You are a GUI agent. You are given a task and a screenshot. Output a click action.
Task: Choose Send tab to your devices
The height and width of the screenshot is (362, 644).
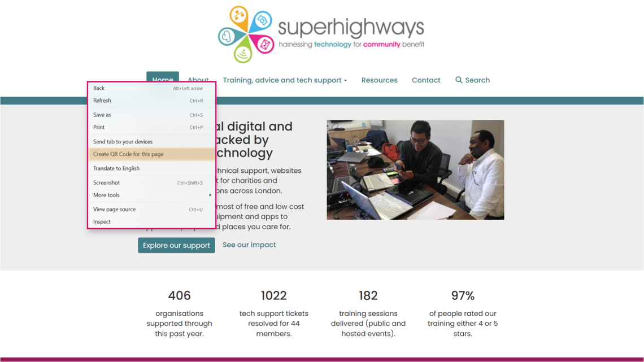(x=123, y=142)
